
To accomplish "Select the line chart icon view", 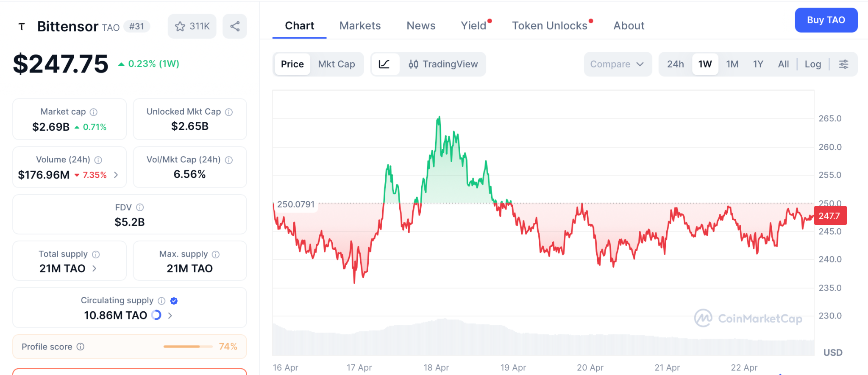I will click(384, 64).
